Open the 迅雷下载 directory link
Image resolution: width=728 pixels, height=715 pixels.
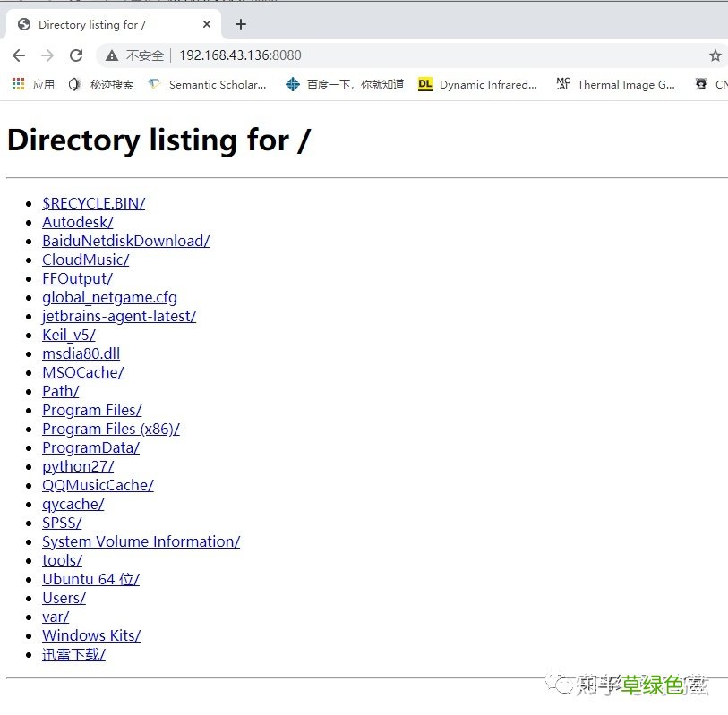[x=73, y=654]
